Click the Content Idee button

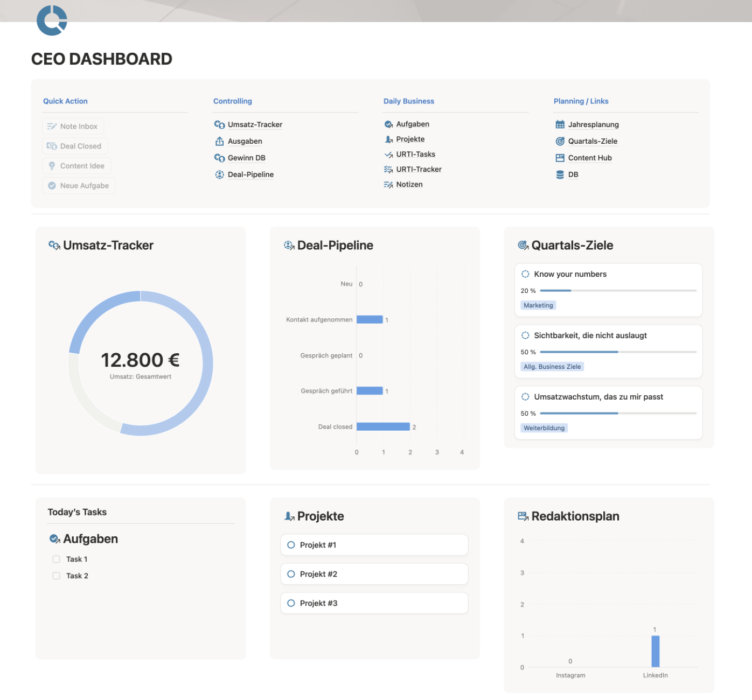click(x=76, y=166)
